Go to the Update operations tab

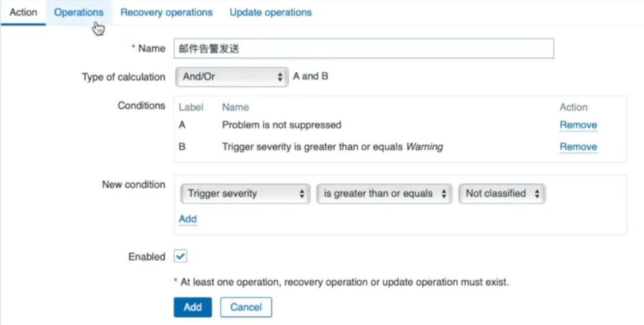(270, 12)
